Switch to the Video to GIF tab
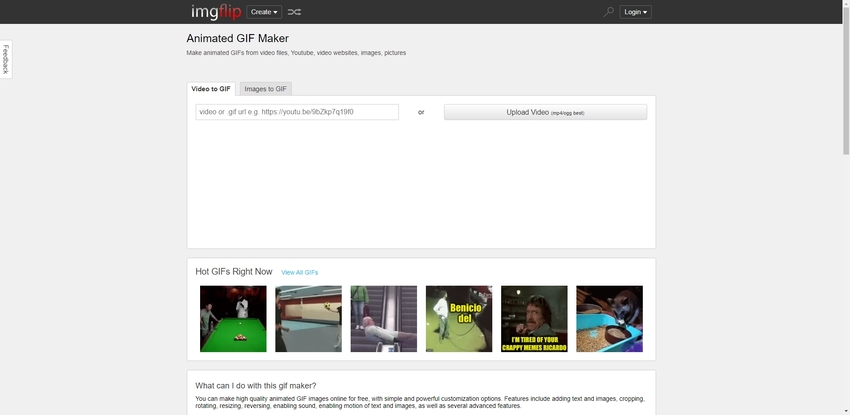The image size is (850, 415). (x=211, y=89)
